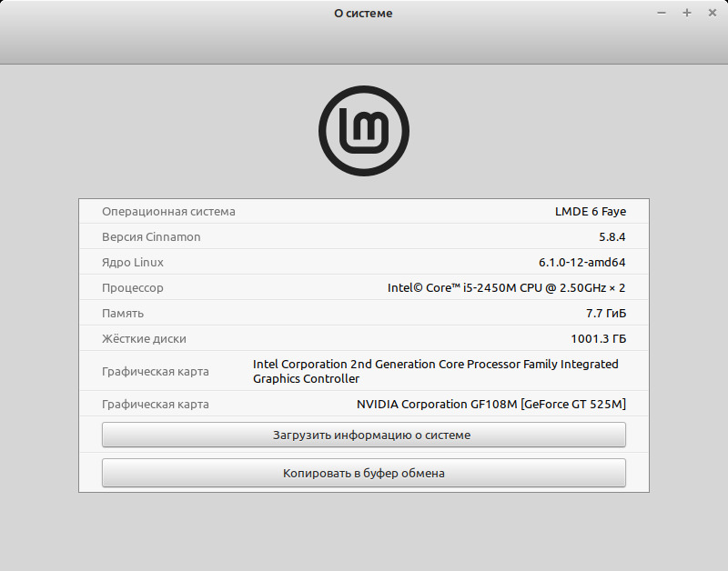Select Cinnamon version '5.8.4'
Screen dimensions: 728x571
click(x=612, y=237)
